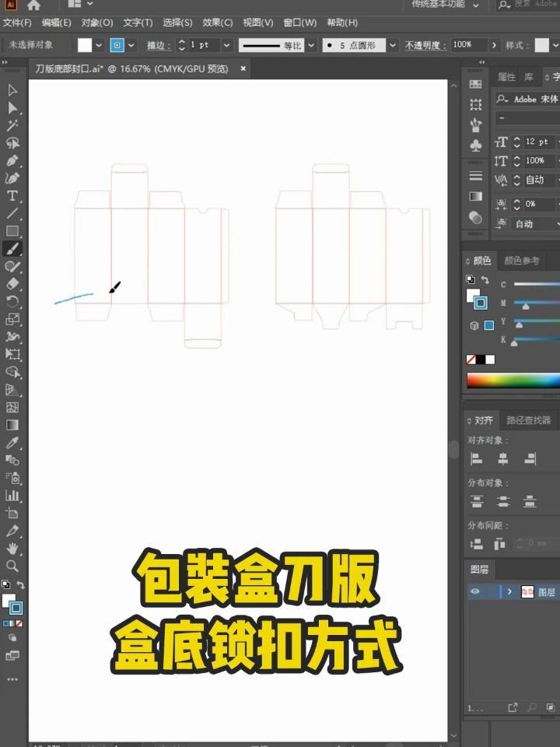Select the Curvature tool

click(12, 178)
